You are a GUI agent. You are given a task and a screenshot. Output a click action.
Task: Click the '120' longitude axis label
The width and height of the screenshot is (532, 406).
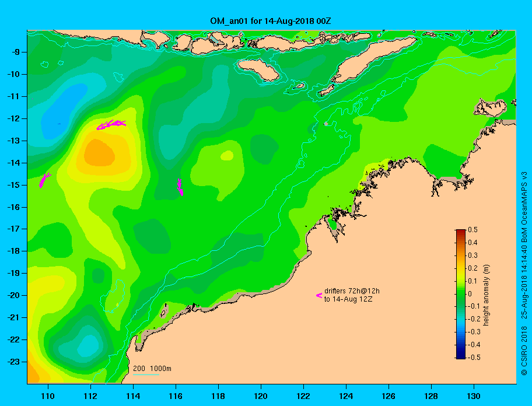pyautogui.click(x=261, y=396)
